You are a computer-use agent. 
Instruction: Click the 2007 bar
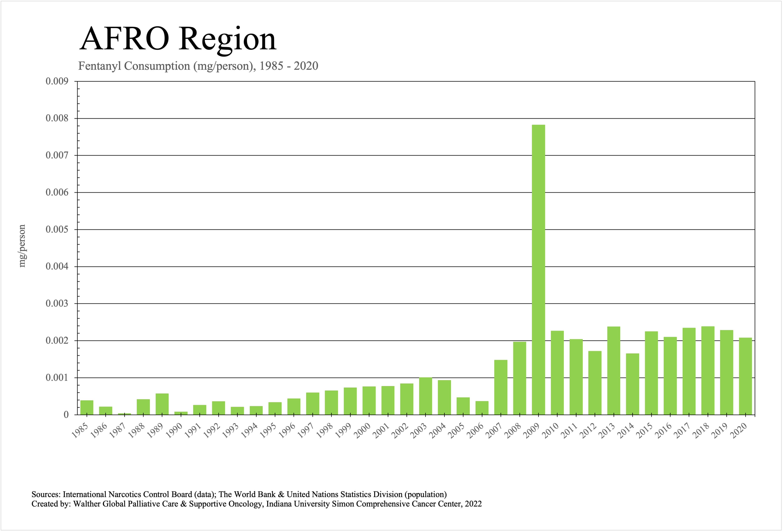(501, 387)
